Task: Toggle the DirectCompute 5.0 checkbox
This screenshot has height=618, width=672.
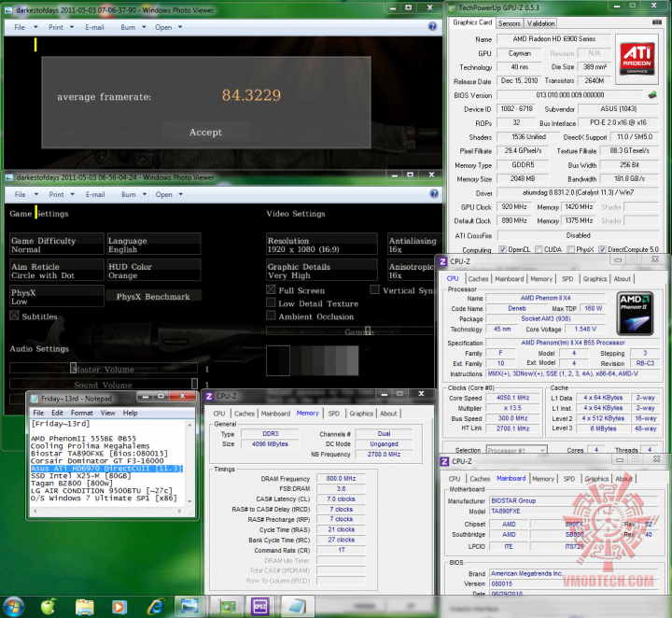Action: 602,249
